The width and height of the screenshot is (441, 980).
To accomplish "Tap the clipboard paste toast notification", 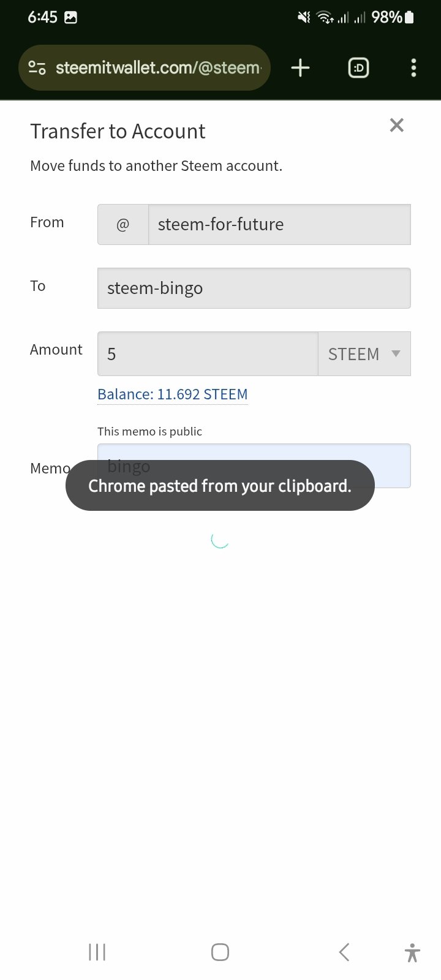I will tap(220, 486).
